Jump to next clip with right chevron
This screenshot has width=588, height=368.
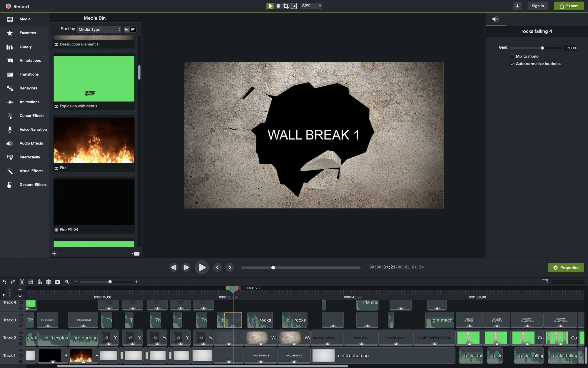pyautogui.click(x=230, y=267)
